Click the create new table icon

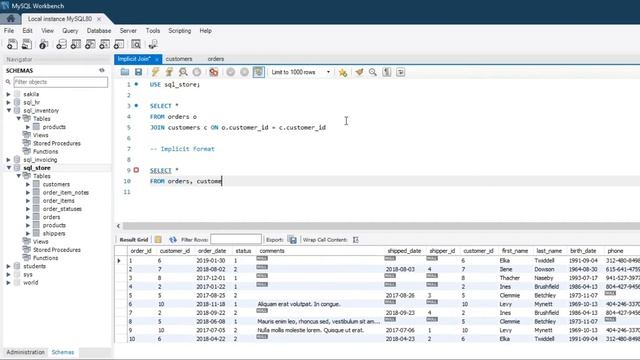(76, 44)
